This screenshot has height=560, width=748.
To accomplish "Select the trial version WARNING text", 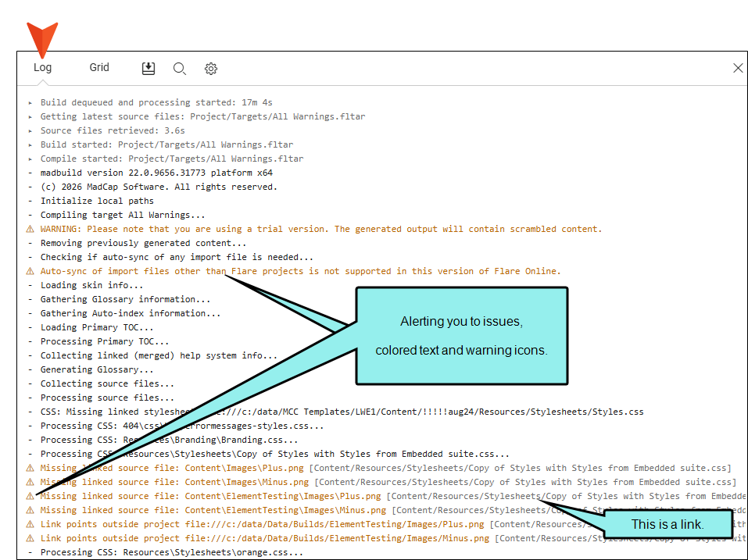I will pyautogui.click(x=321, y=230).
